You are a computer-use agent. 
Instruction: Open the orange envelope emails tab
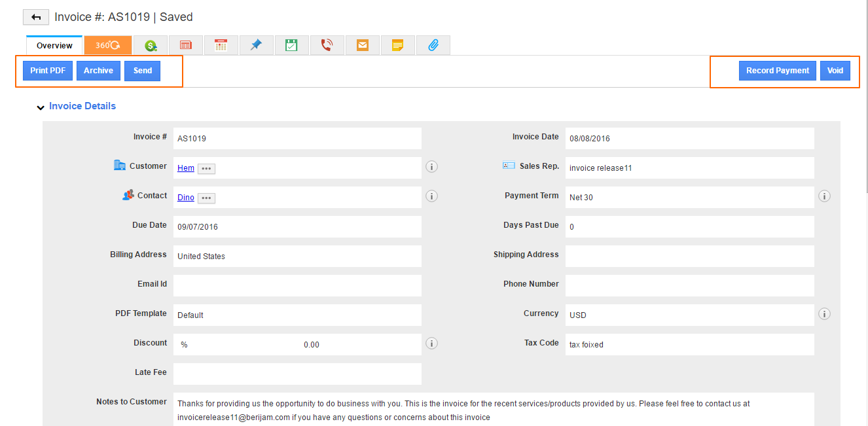pyautogui.click(x=362, y=45)
